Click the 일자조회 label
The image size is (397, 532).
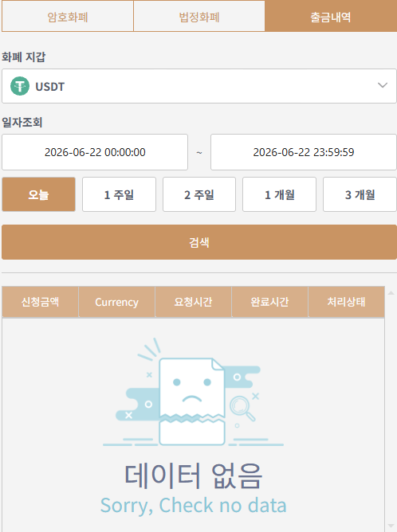click(22, 122)
